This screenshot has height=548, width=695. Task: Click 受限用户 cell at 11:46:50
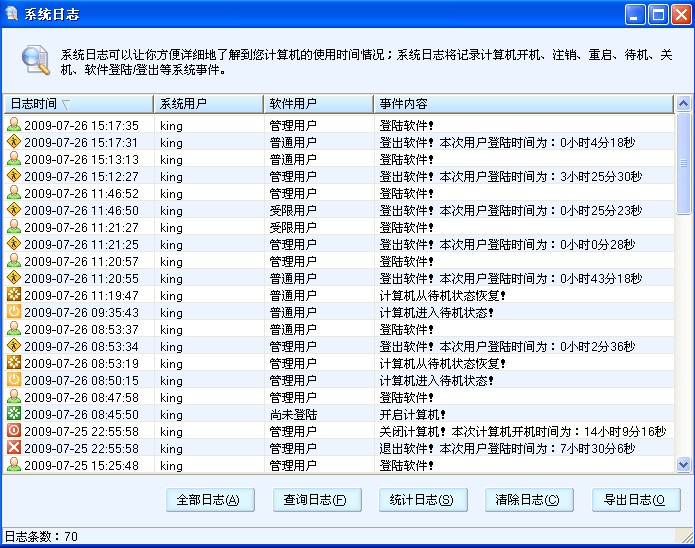(x=293, y=210)
